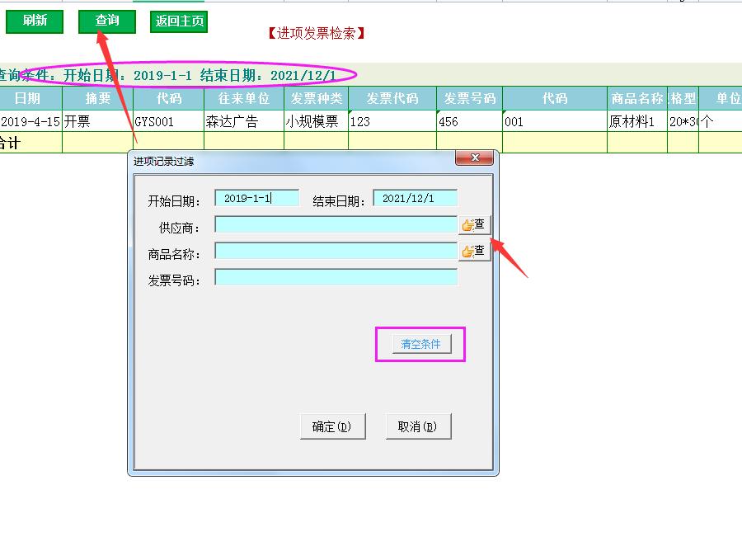Click the 原材料1 product cell

click(x=633, y=120)
